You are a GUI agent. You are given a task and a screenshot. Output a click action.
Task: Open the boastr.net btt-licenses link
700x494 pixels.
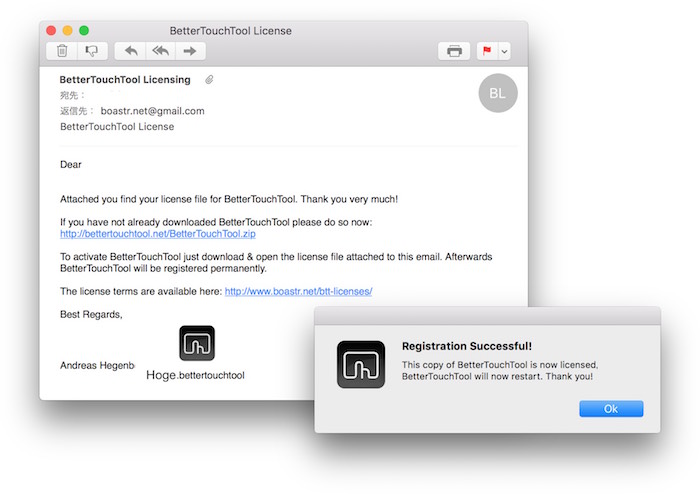[298, 291]
